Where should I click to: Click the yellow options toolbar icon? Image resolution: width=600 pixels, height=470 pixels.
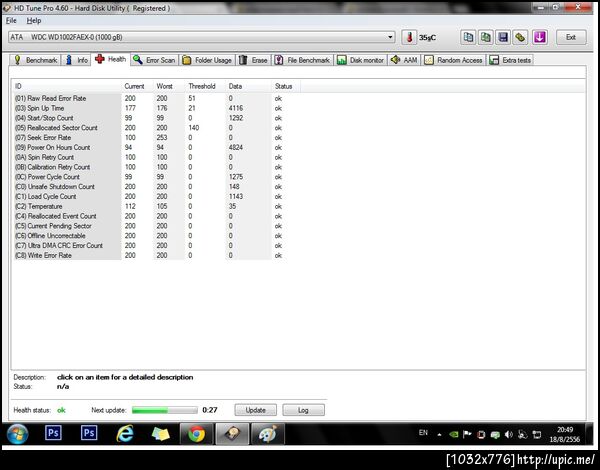coord(520,37)
